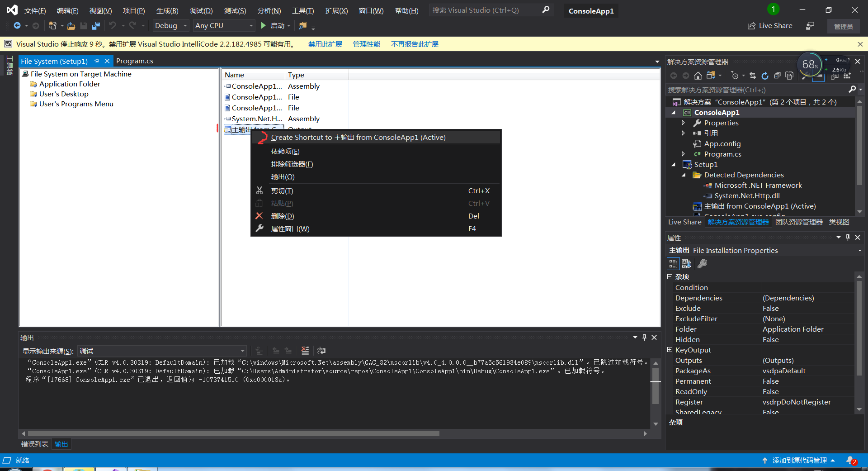The width and height of the screenshot is (868, 471).
Task: Click the 不再报告此扩展 link
Action: point(415,44)
